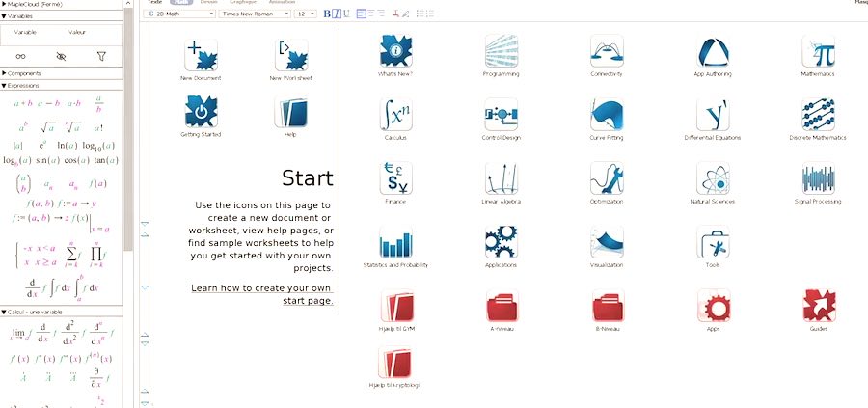The height and width of the screenshot is (408, 868).
Task: Open the Hjælp til GYM red icon
Action: pyautogui.click(x=395, y=306)
